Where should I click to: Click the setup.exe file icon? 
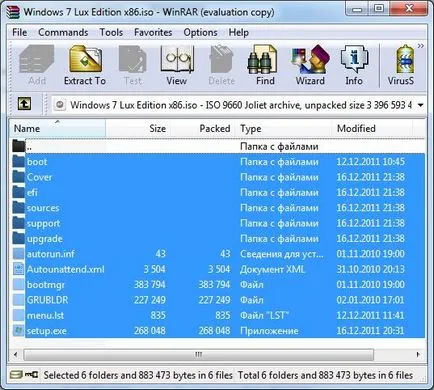point(19,331)
